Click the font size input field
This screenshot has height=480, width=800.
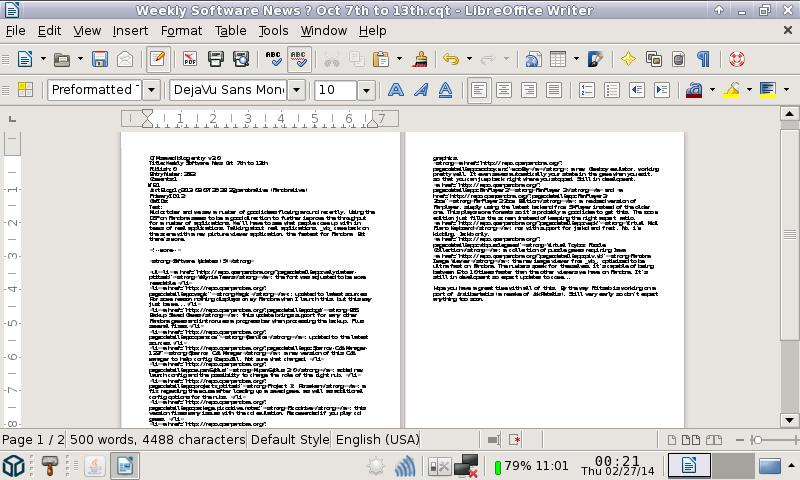(335, 90)
